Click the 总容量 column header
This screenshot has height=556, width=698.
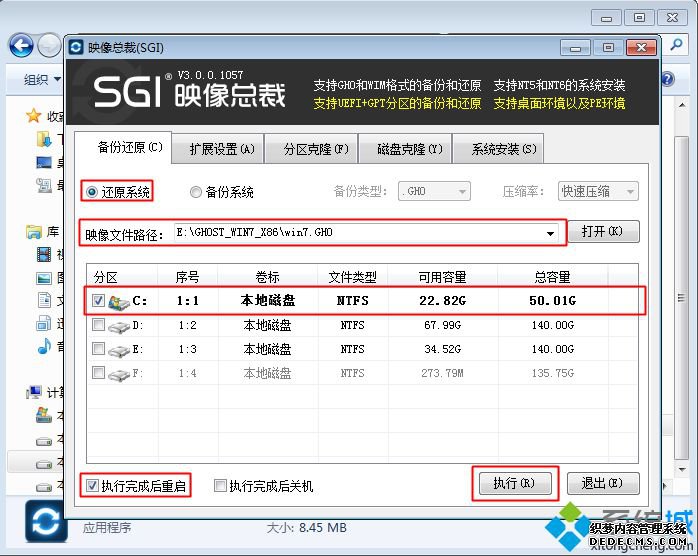coord(552,277)
